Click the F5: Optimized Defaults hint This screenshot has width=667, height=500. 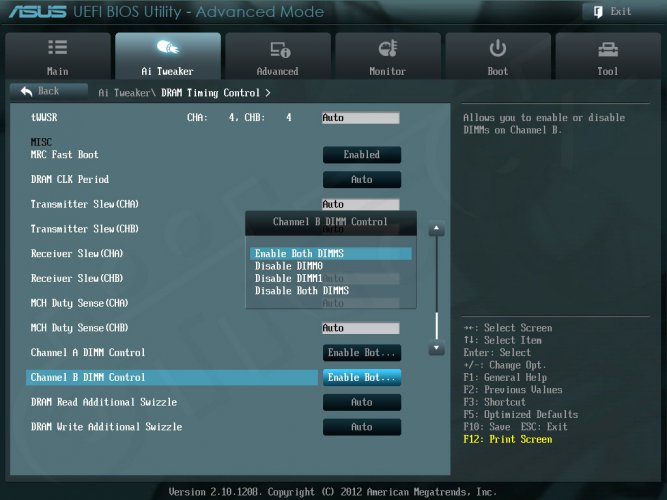tap(521, 414)
